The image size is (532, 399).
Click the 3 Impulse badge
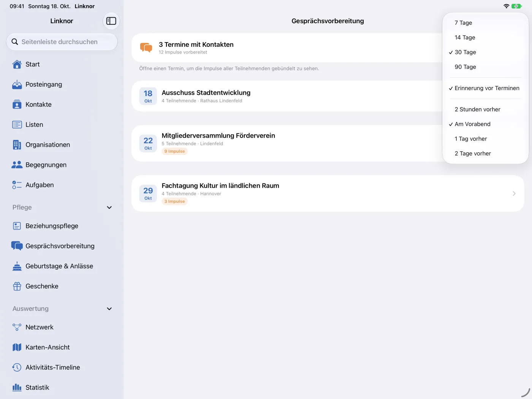point(174,201)
